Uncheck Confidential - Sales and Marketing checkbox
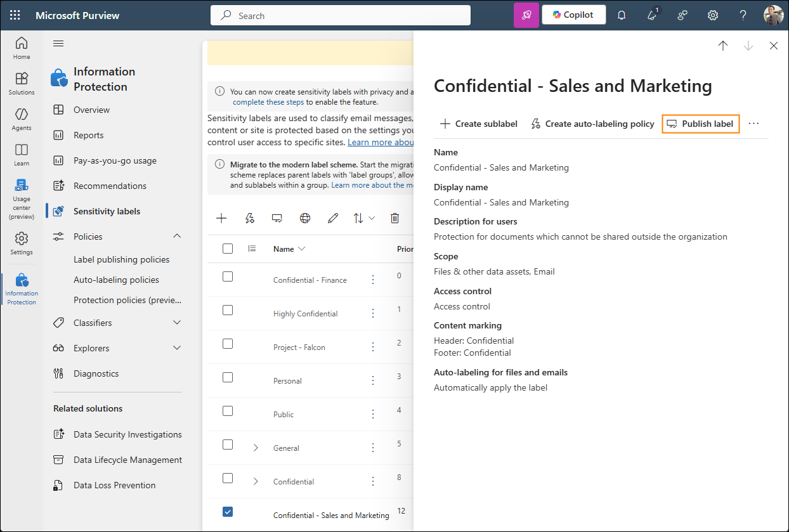The width and height of the screenshot is (789, 532). click(x=228, y=512)
